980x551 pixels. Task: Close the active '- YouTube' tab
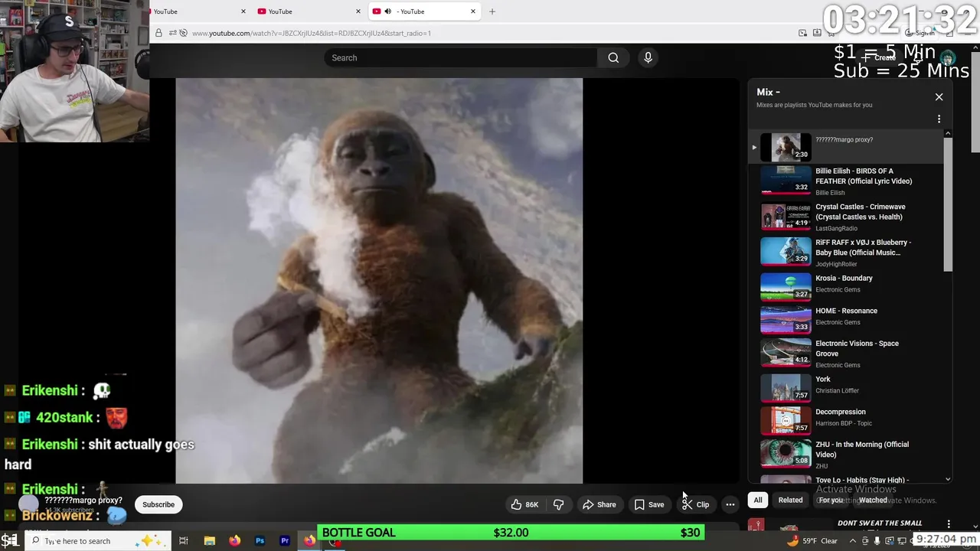click(473, 11)
